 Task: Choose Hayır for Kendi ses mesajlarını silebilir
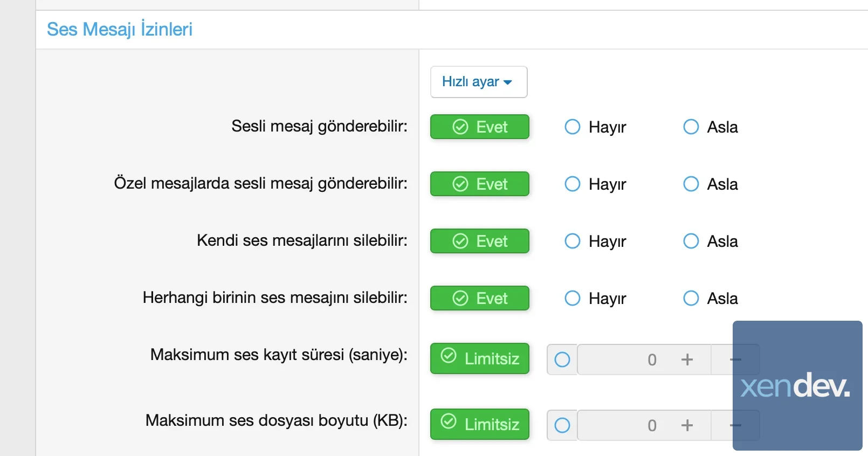click(573, 241)
